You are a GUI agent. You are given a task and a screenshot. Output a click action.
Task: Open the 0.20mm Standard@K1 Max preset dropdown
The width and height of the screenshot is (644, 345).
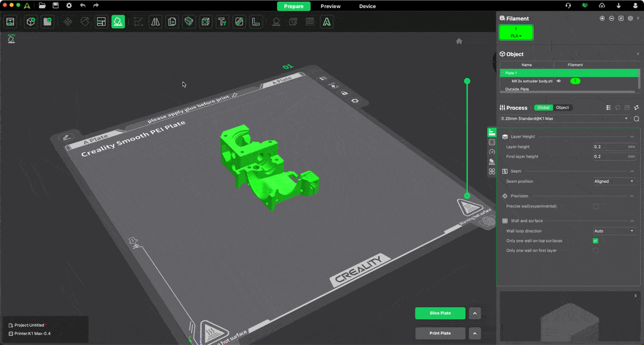[x=565, y=118]
